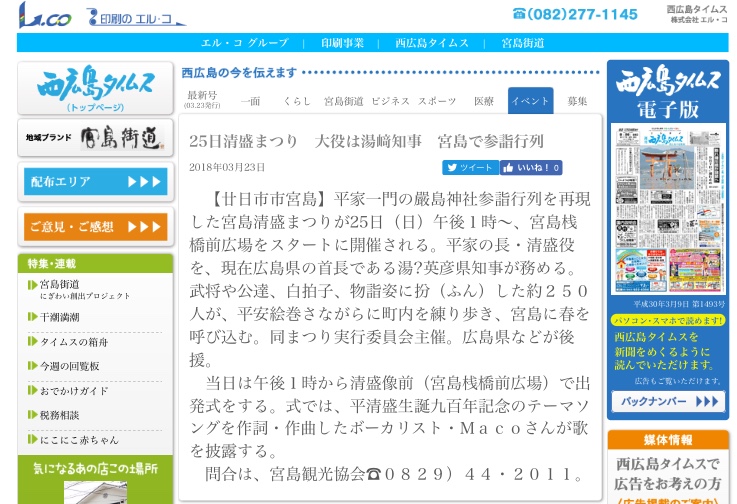Image resolution: width=737 pixels, height=504 pixels.
Task: Open 西広島タイムス top page logo
Action: (x=95, y=88)
